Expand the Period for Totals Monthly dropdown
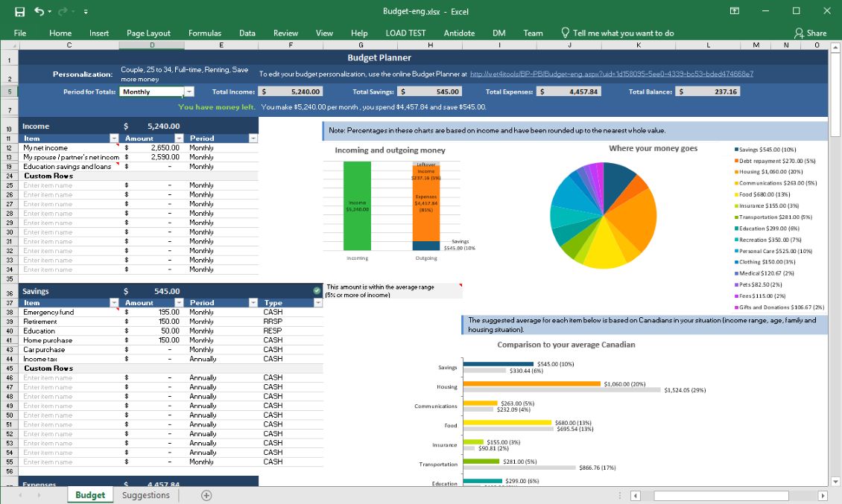 [x=189, y=92]
